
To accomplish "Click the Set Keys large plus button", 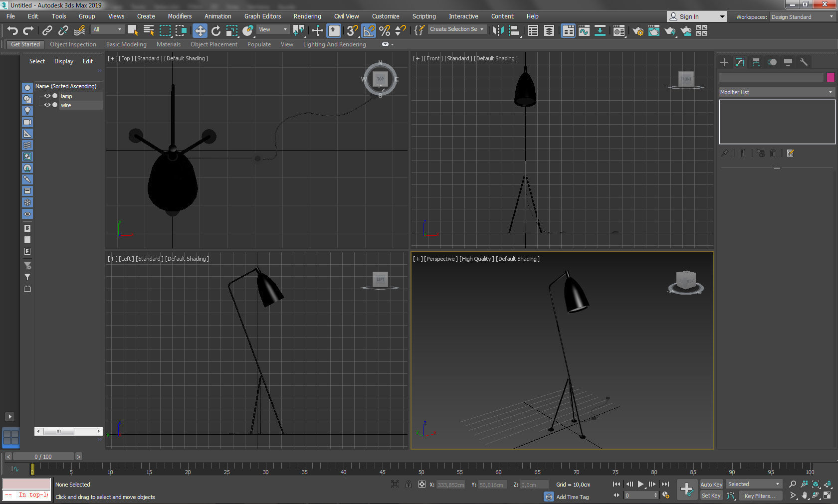I will pos(687,490).
